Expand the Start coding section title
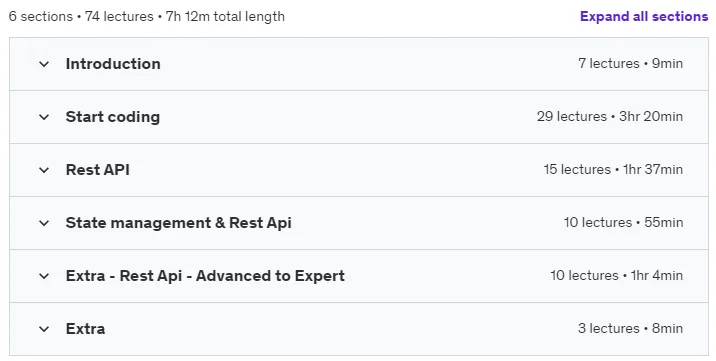 [x=113, y=117]
